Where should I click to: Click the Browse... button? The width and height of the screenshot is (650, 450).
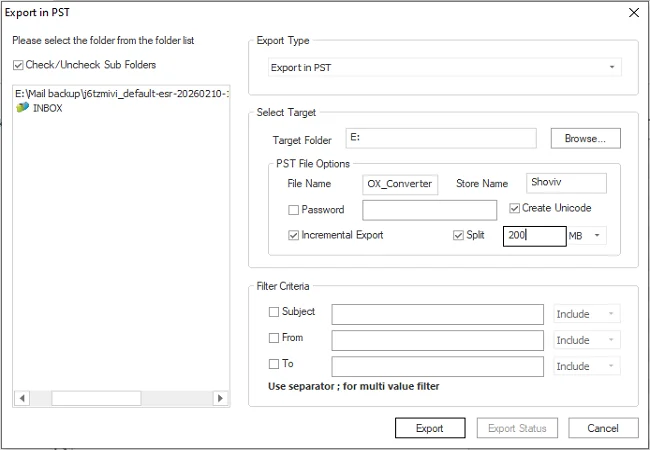pos(585,138)
